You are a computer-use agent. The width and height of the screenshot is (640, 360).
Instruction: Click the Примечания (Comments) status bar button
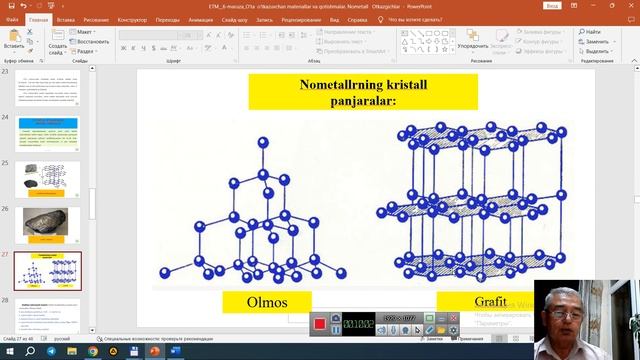click(467, 339)
